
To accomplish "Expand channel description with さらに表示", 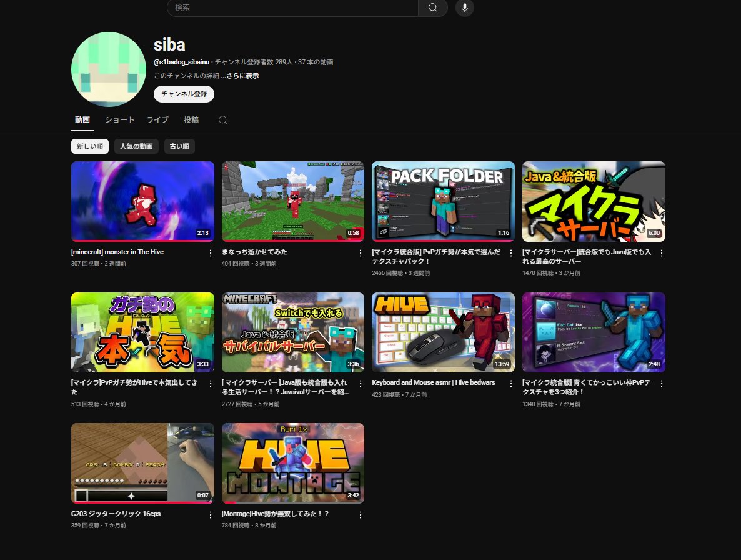I will [x=240, y=76].
